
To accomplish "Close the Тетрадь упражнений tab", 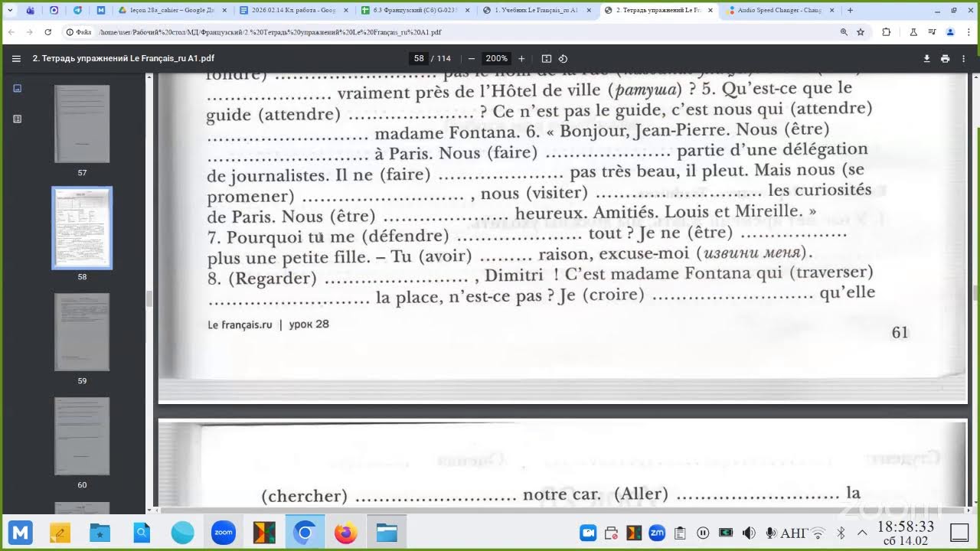I will tap(709, 11).
